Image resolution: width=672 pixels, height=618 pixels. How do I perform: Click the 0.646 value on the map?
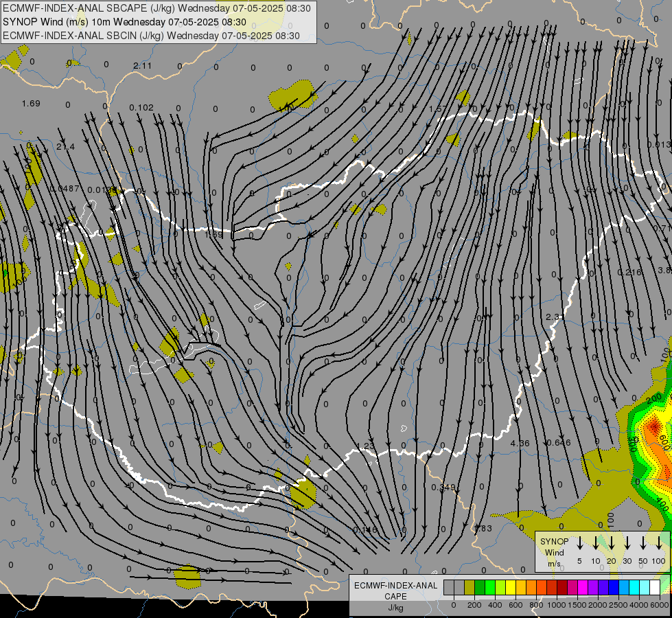click(x=559, y=443)
